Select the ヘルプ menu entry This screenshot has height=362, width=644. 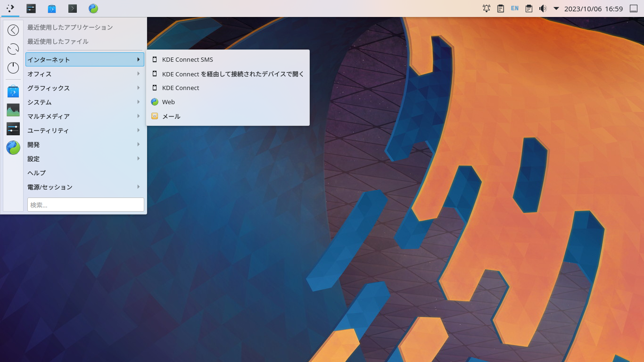point(85,173)
